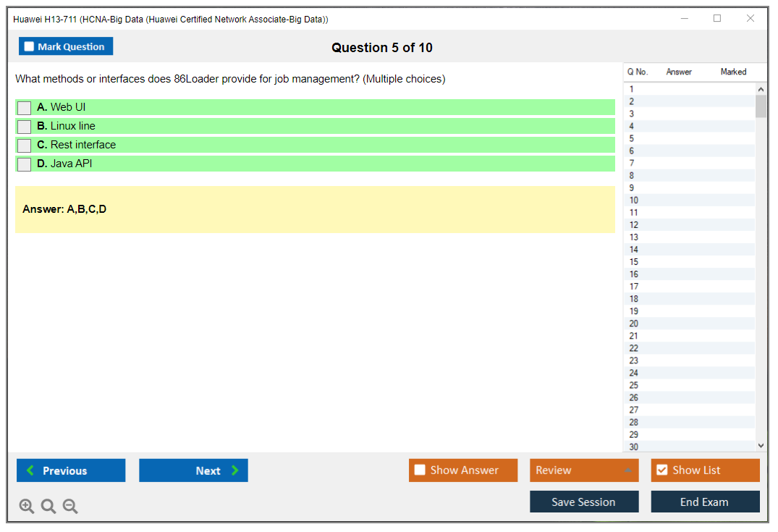Screen dimensions: 778x532
Task: Select checkbox for B. Linux line
Action: pyautogui.click(x=25, y=127)
